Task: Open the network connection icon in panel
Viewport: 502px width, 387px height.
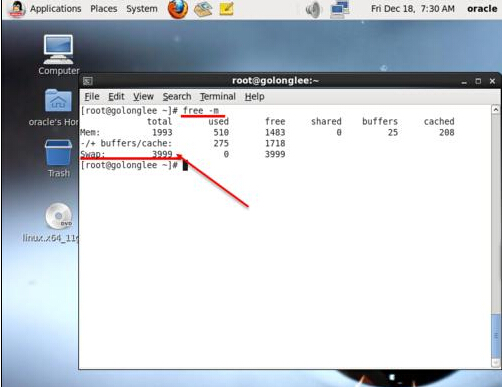Action: (339, 9)
